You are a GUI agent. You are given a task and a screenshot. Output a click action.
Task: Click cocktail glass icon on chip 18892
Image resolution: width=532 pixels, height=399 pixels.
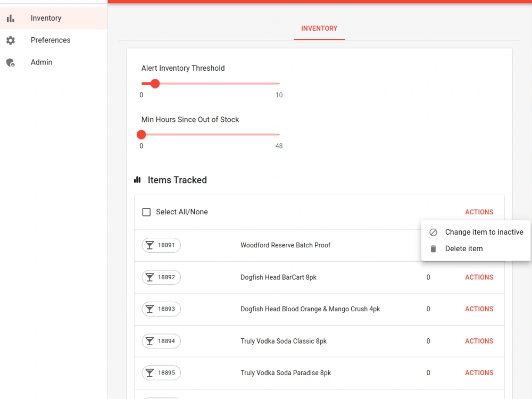(149, 277)
